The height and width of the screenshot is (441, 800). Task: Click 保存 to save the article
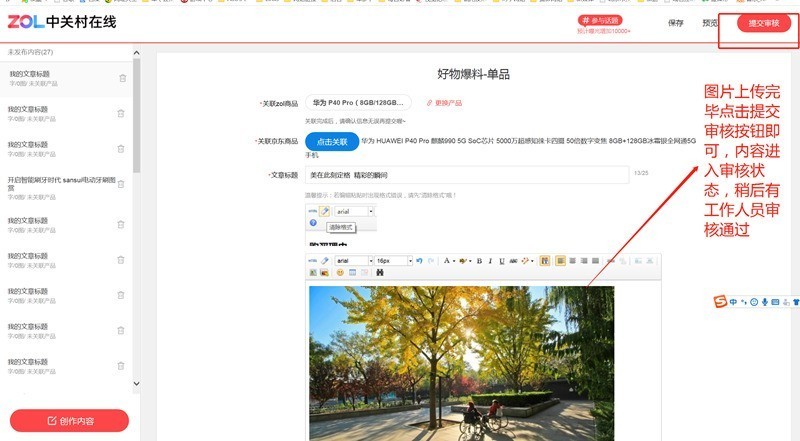coord(676,23)
